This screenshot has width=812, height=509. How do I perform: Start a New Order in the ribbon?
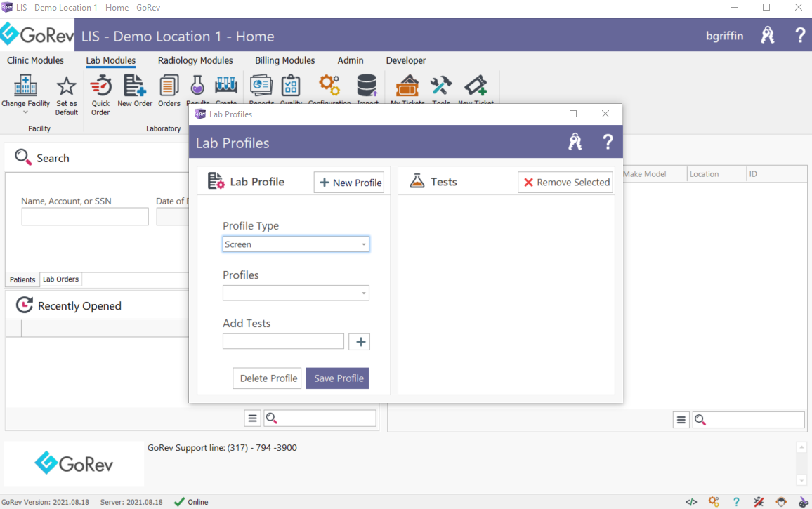point(135,86)
